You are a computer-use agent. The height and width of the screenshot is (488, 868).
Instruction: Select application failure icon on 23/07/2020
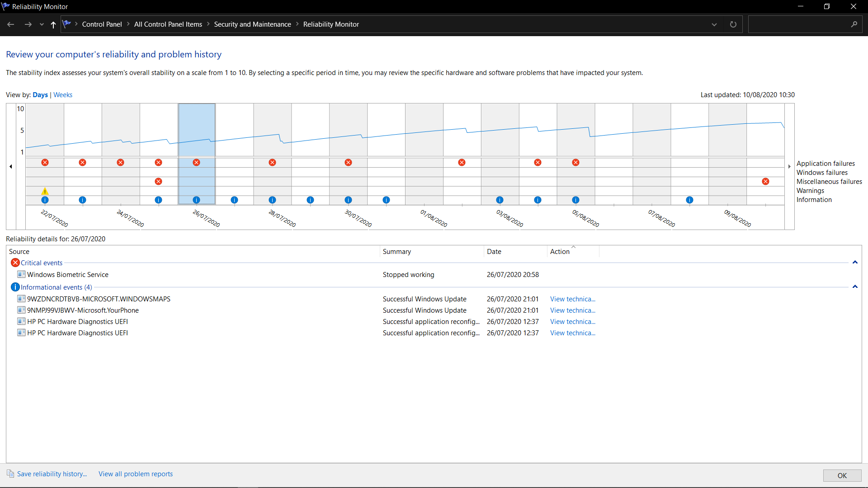[x=82, y=162]
